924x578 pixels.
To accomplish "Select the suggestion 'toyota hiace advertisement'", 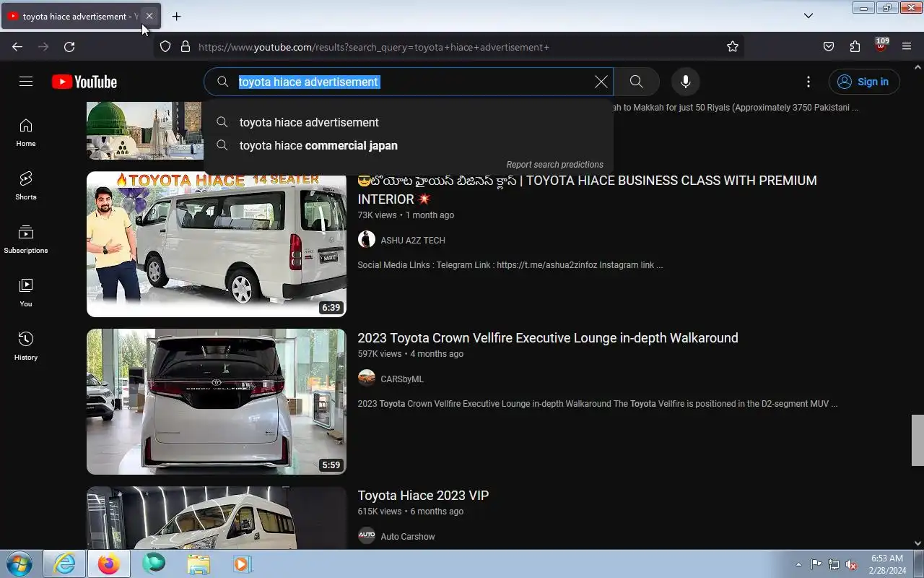I will click(x=409, y=122).
